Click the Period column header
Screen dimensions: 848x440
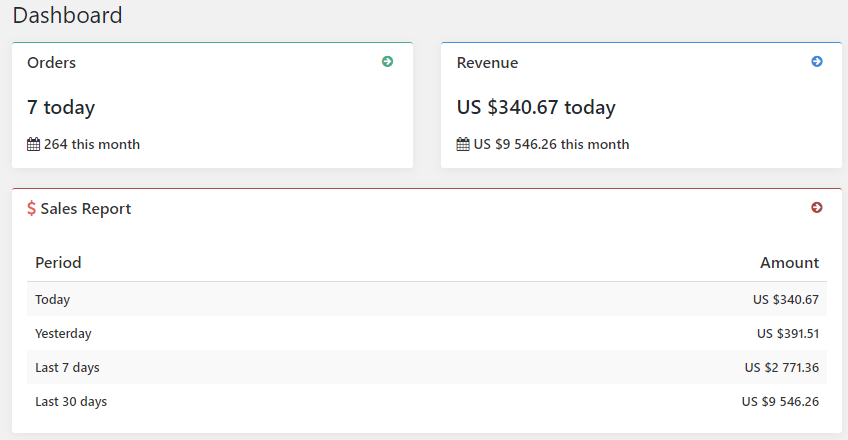click(x=58, y=263)
